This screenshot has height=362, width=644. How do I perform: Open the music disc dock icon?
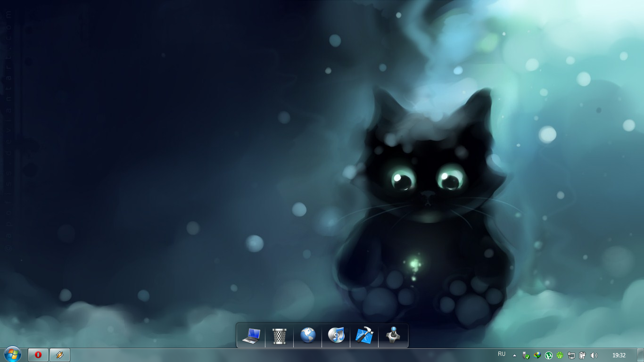point(336,336)
